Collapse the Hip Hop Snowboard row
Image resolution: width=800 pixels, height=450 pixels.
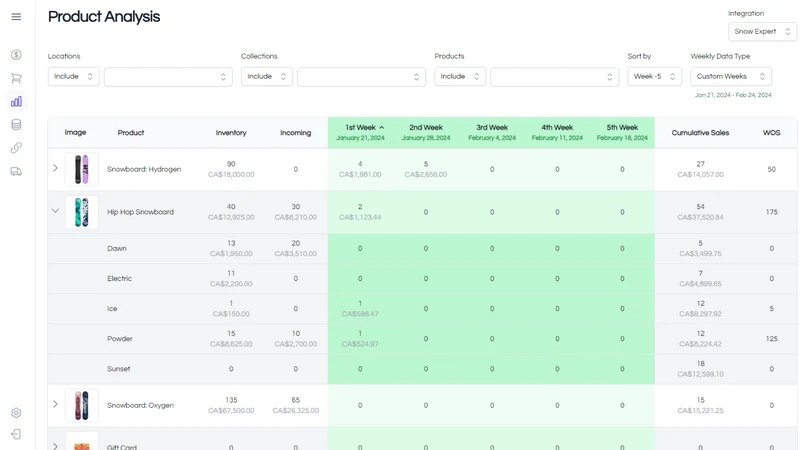55,211
